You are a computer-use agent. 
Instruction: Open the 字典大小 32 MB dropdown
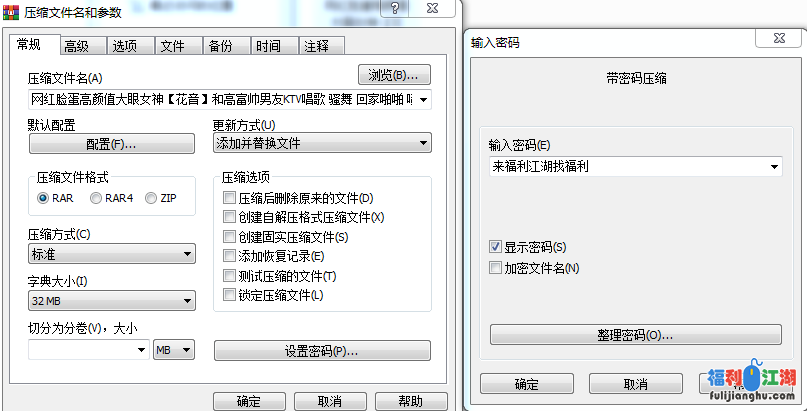112,301
